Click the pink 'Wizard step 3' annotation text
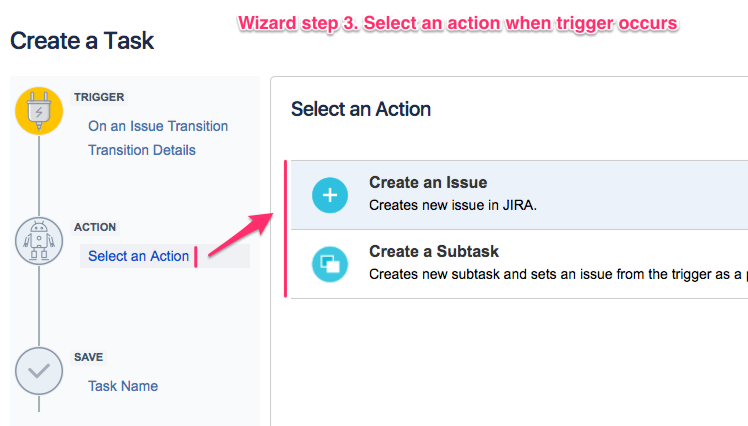Viewport: 748px width, 426px height. coord(458,22)
